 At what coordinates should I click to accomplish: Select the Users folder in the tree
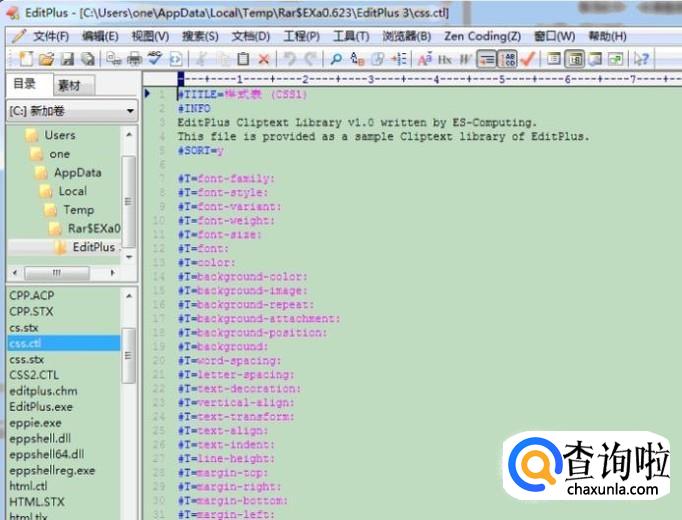[60, 135]
